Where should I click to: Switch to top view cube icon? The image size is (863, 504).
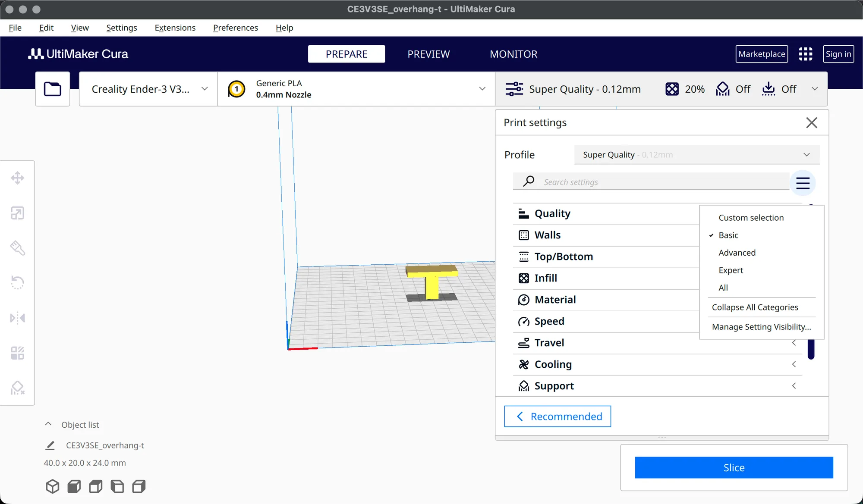(96, 486)
